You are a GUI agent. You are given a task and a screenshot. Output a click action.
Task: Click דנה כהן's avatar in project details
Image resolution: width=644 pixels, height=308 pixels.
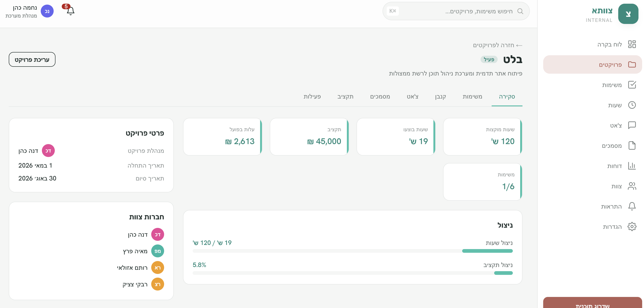[48, 151]
